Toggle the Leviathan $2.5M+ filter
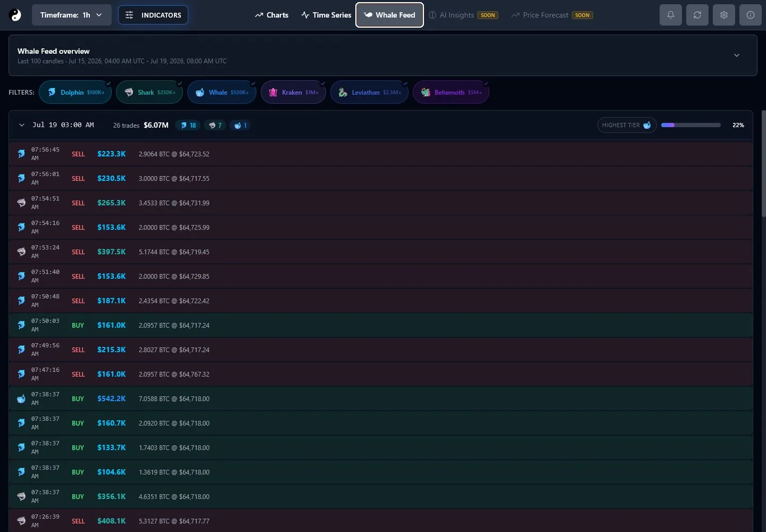This screenshot has width=766, height=532. pos(369,92)
